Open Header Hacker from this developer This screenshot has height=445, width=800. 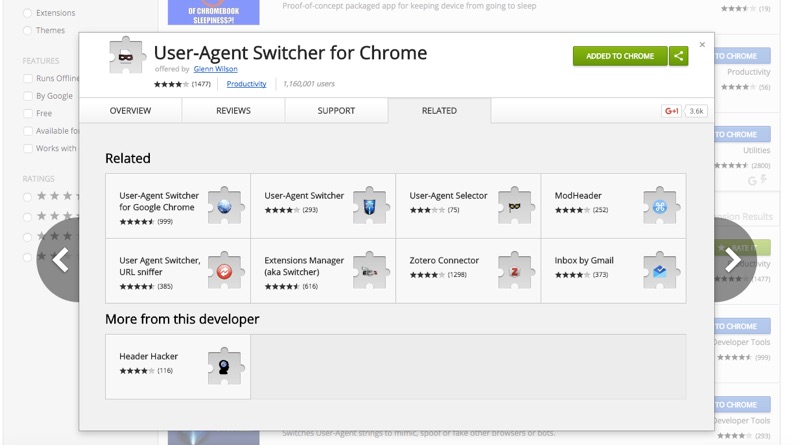click(x=178, y=367)
